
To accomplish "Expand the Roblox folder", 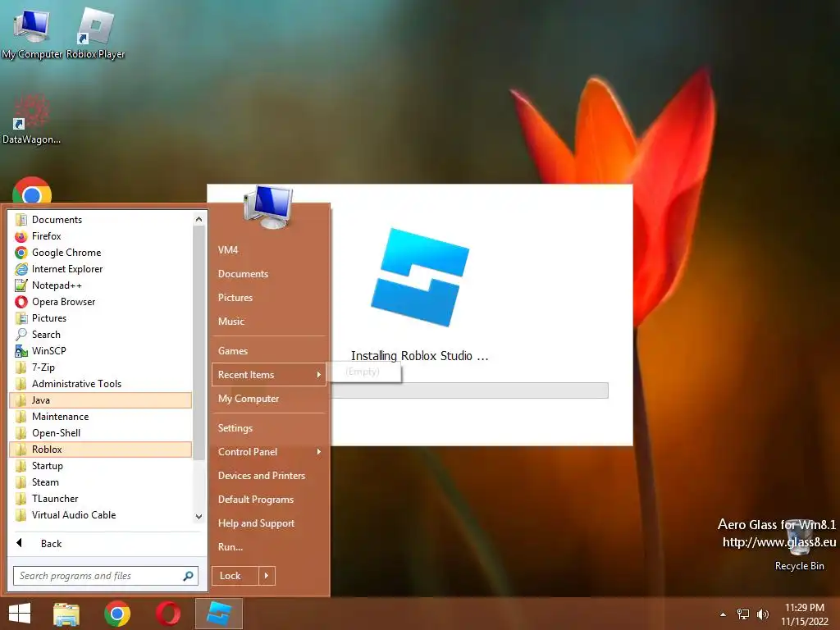I will 101,450.
